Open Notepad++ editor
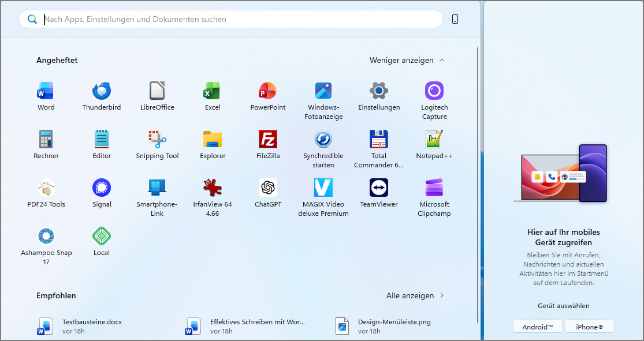The image size is (644, 341). [434, 143]
